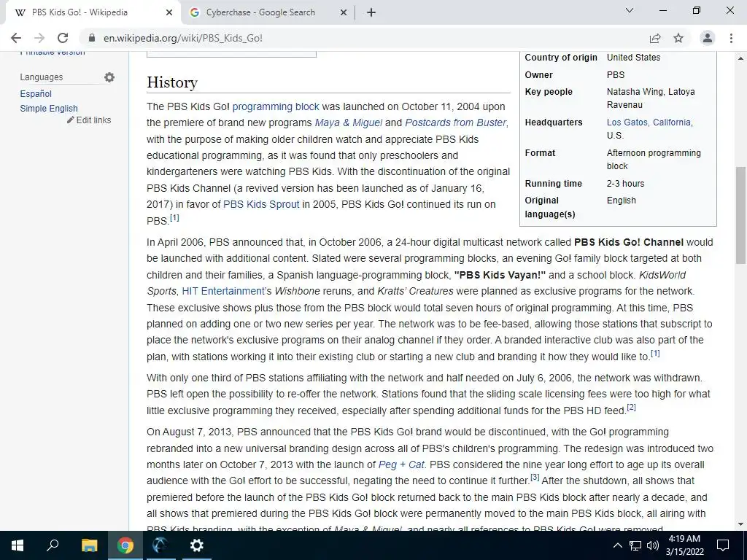Open File Explorer from taskbar

coord(89,545)
